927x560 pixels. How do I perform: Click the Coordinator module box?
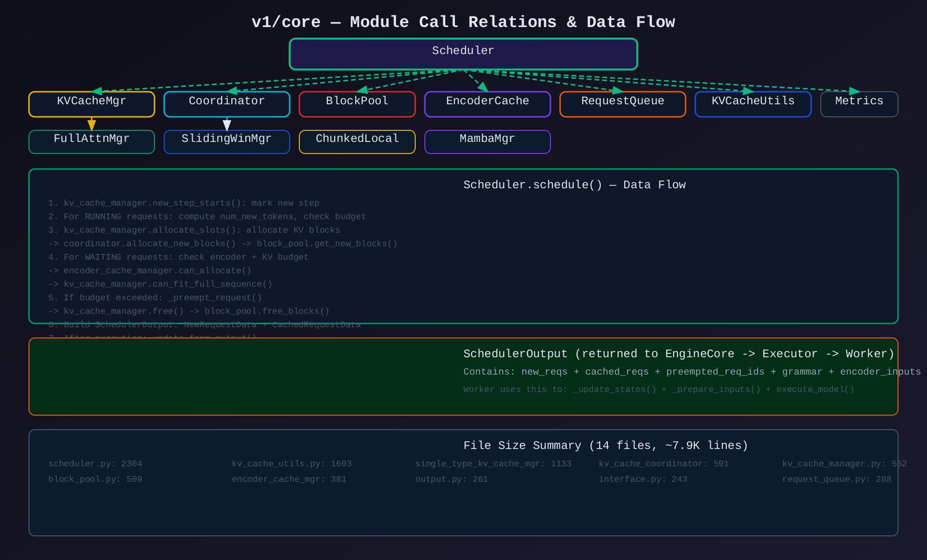pyautogui.click(x=226, y=104)
